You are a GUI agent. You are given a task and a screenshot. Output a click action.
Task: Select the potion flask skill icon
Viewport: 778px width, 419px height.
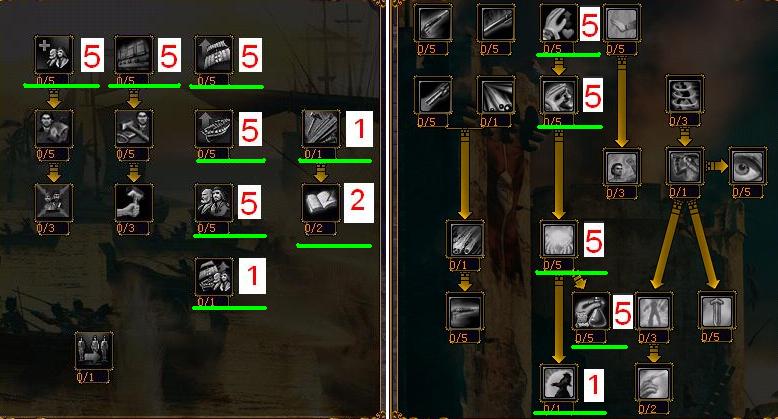point(590,312)
